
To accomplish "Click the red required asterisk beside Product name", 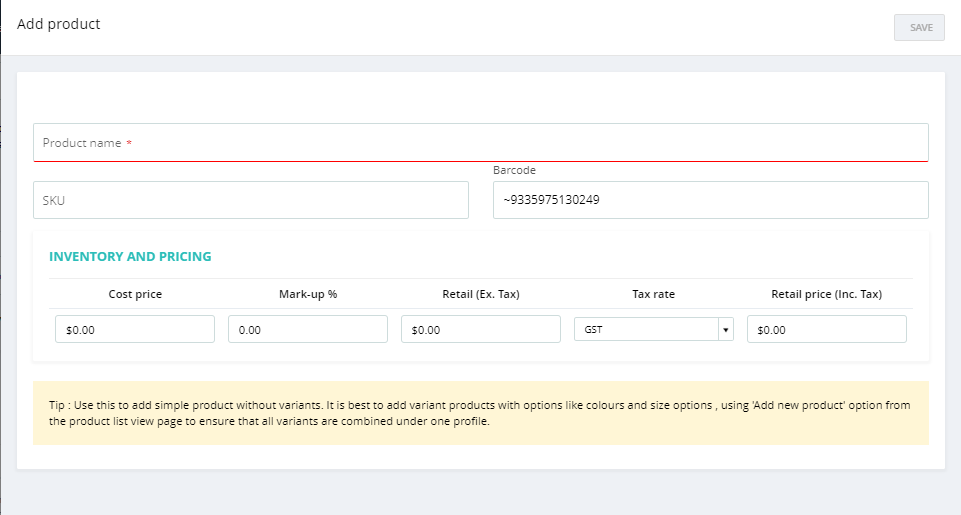I will (x=129, y=143).
